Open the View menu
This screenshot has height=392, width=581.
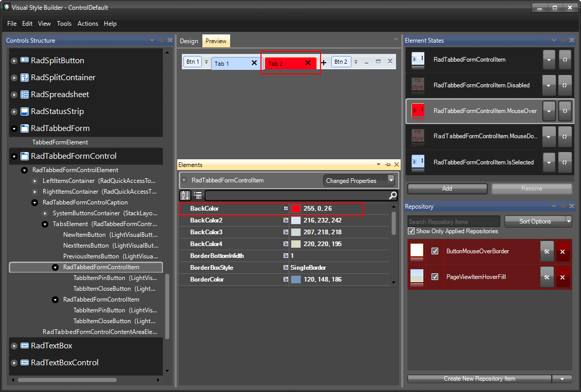pyautogui.click(x=44, y=23)
